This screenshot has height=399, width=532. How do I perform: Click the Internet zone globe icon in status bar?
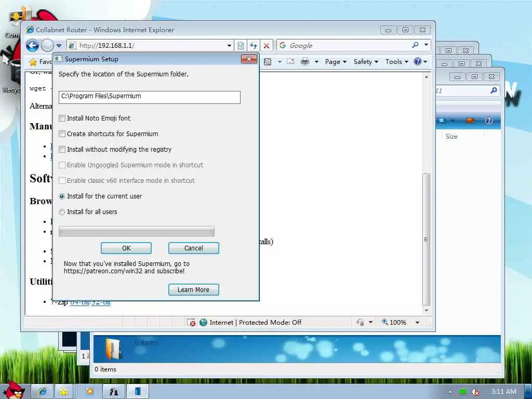[203, 322]
